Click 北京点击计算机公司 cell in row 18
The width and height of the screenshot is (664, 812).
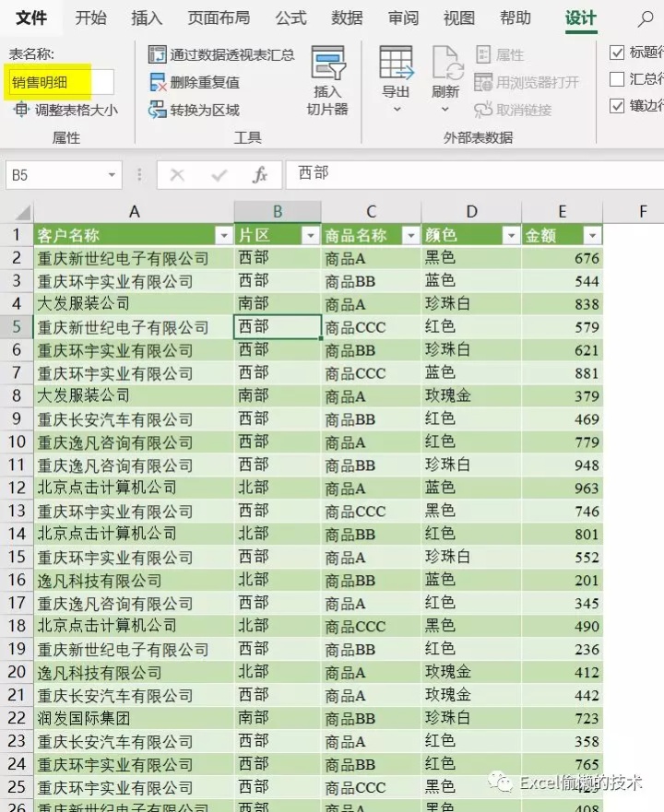pyautogui.click(x=134, y=626)
